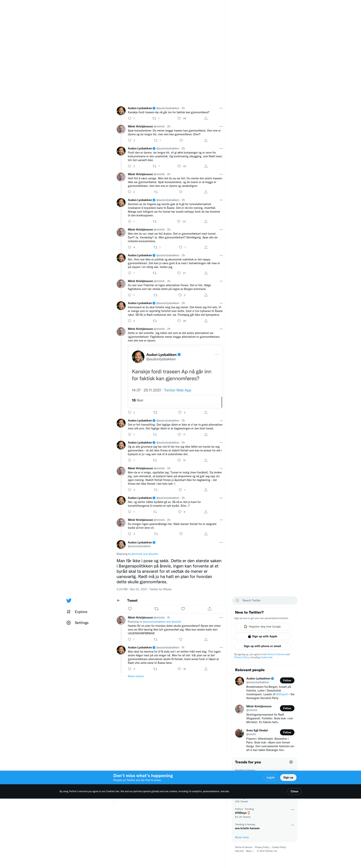
Task: Click Sign up with Apple
Action: (262, 636)
